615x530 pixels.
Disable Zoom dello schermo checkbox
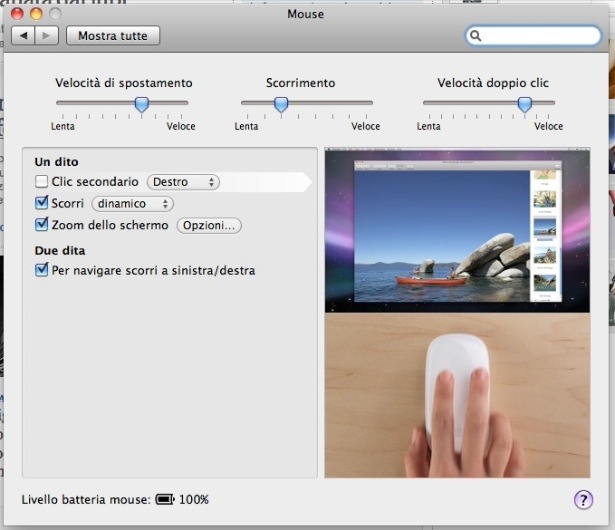coord(42,225)
